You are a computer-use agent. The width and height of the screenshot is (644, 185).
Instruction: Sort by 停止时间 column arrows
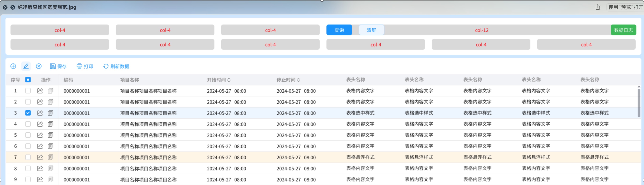click(299, 80)
